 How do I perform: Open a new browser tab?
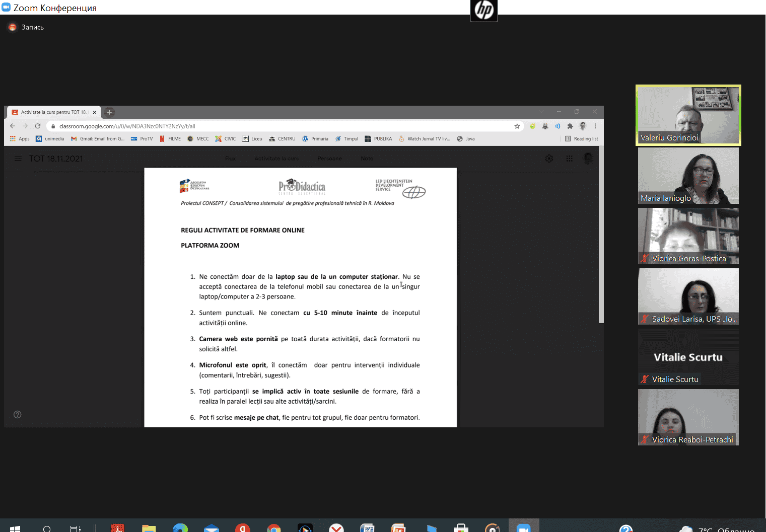click(x=109, y=112)
